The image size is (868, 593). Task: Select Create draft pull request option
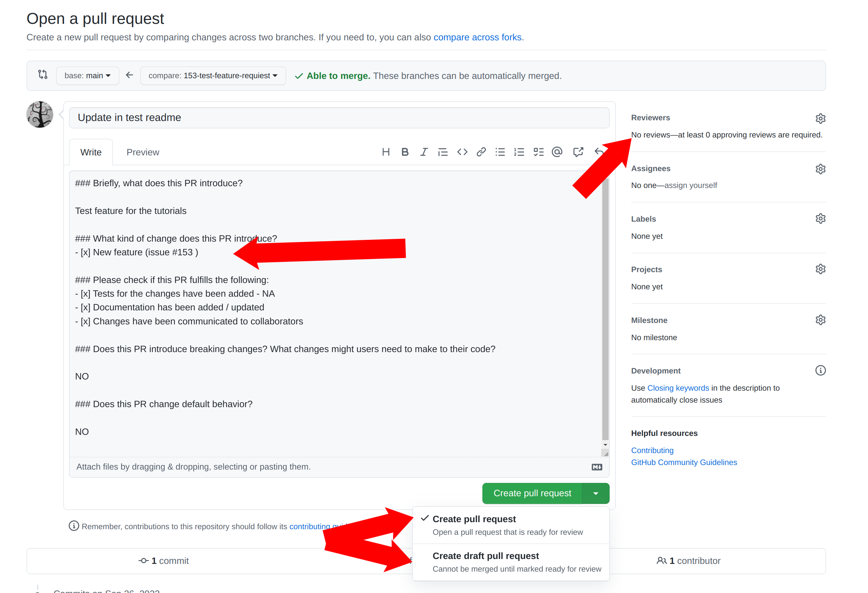[510, 562]
